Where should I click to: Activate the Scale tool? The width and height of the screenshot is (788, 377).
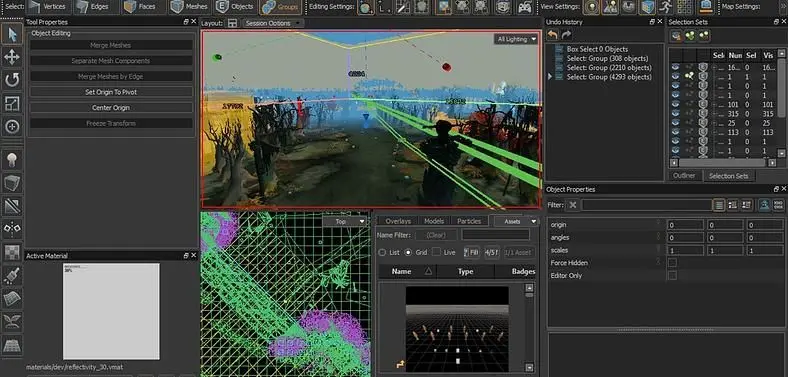(x=12, y=103)
